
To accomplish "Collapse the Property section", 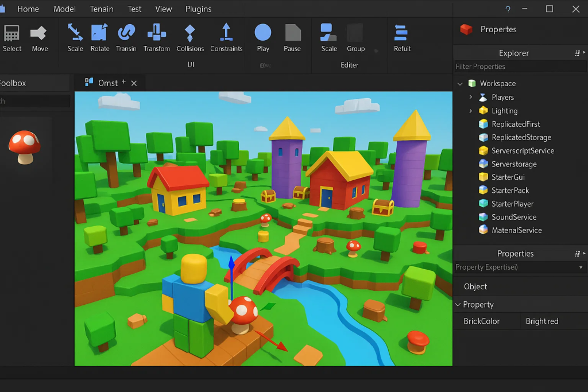I will coord(458,305).
